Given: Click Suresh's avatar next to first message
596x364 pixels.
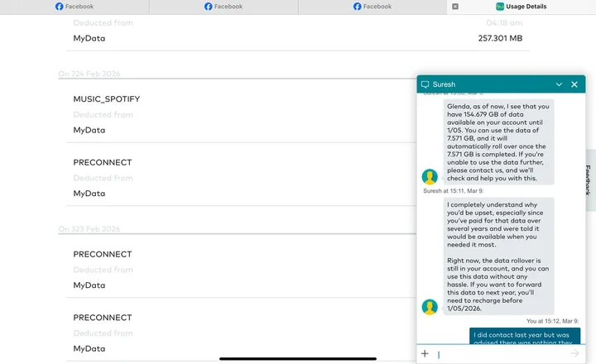Looking at the screenshot, I should (430, 176).
